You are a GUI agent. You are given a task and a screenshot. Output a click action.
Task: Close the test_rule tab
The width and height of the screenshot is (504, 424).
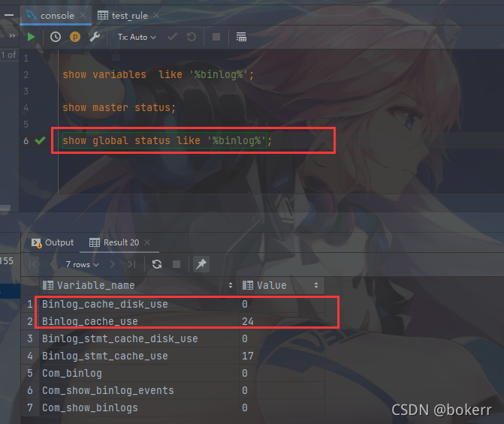click(x=156, y=15)
